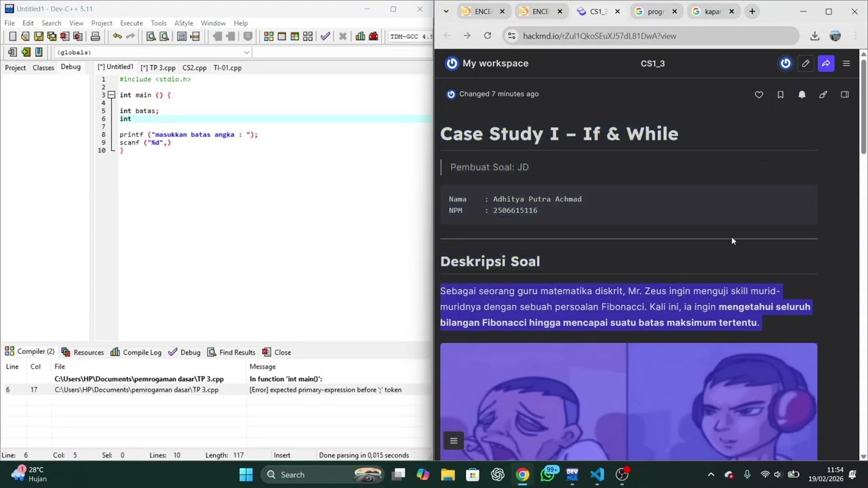The width and height of the screenshot is (868, 488).
Task: Open Find using the magnifier toolbar icon
Action: pyautogui.click(x=151, y=37)
